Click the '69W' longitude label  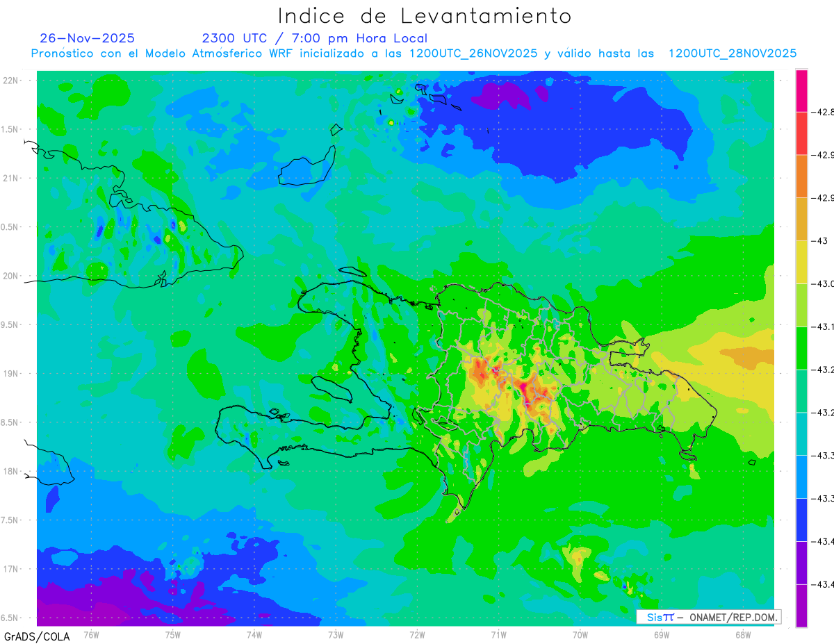(662, 635)
